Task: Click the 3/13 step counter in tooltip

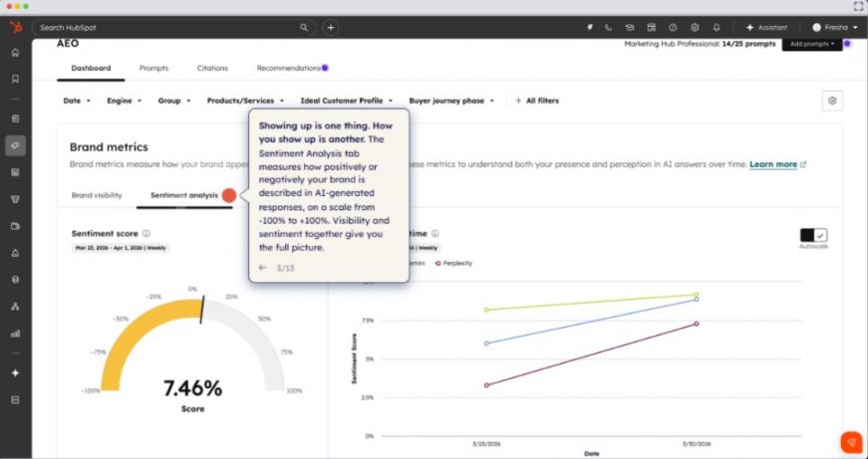Action: click(286, 268)
